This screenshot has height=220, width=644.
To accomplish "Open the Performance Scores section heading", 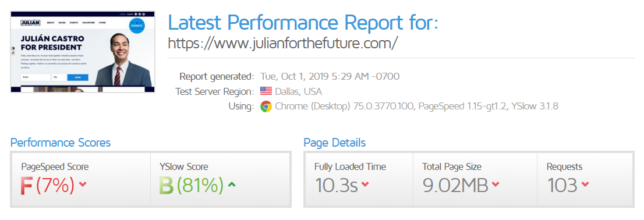I will 61,143.
